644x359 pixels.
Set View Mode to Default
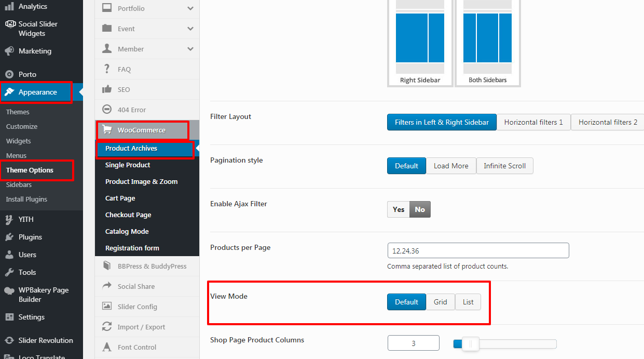pyautogui.click(x=406, y=302)
